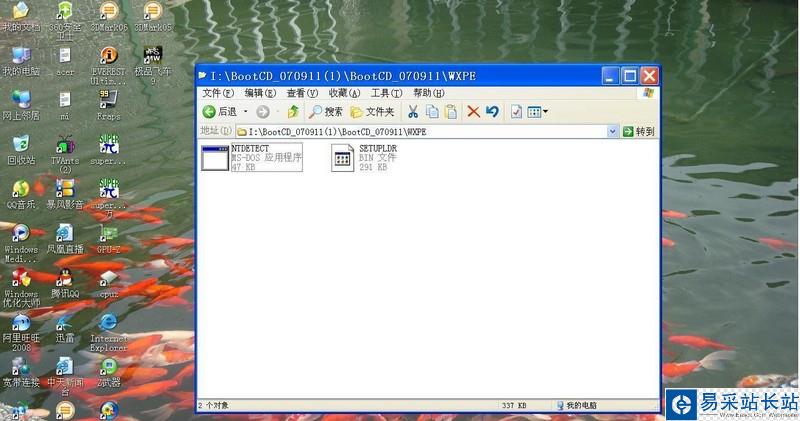The image size is (800, 421).
Task: Select 迅雷 desktop shortcut
Action: click(x=65, y=328)
